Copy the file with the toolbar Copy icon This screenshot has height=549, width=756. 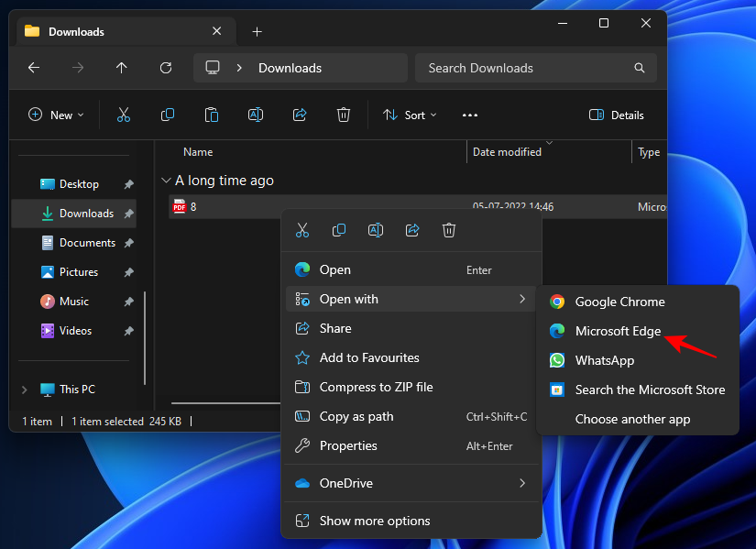click(167, 115)
